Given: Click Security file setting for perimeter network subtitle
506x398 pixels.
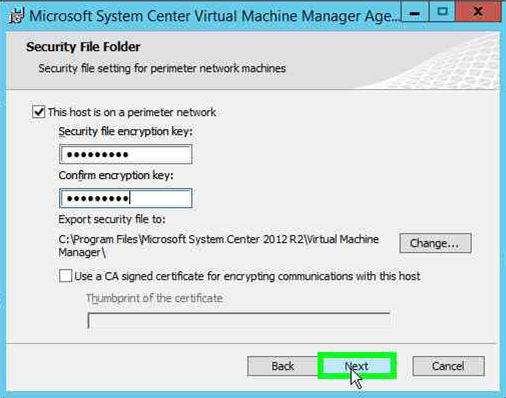Looking at the screenshot, I should 162,68.
